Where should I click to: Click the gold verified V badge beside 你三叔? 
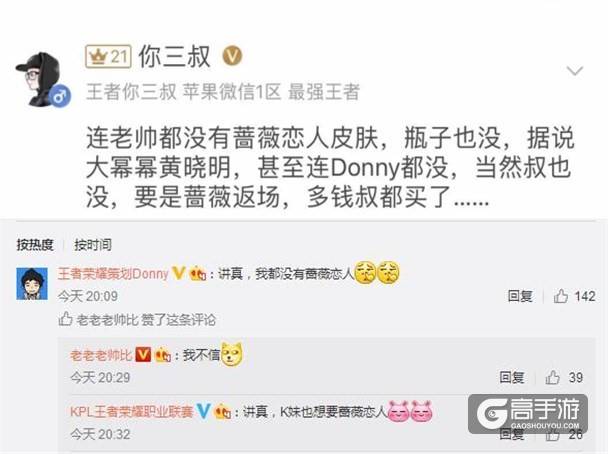(232, 56)
